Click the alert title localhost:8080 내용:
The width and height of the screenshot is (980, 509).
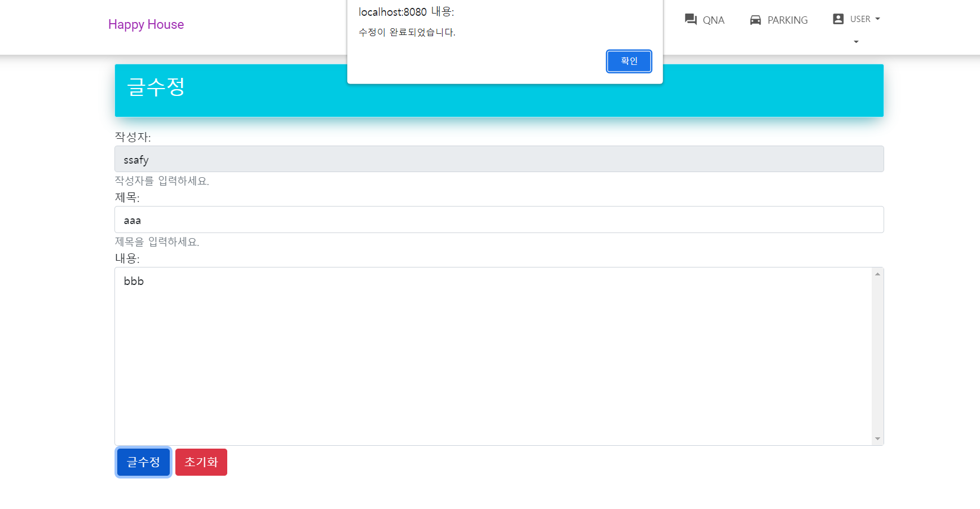(x=406, y=12)
